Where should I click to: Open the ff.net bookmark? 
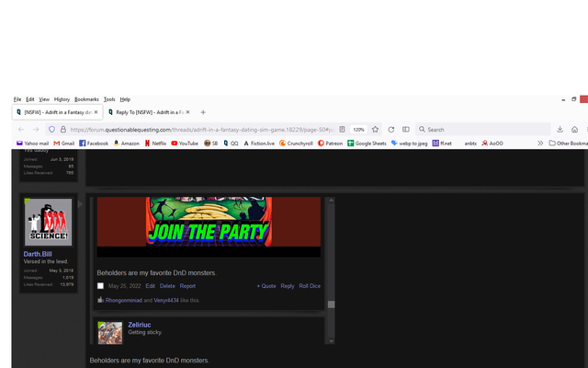pos(442,144)
